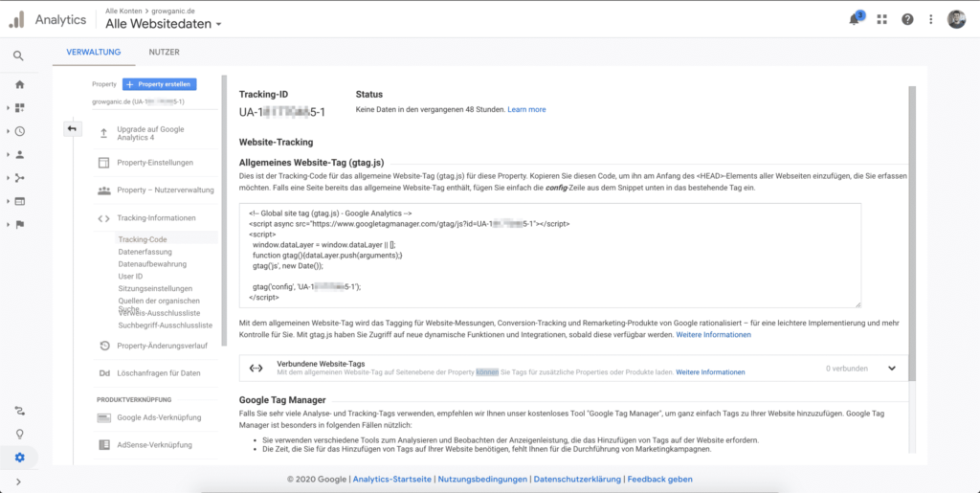This screenshot has height=493, width=980.
Task: Expand Customization section arrow in sidebar
Action: pos(8,108)
